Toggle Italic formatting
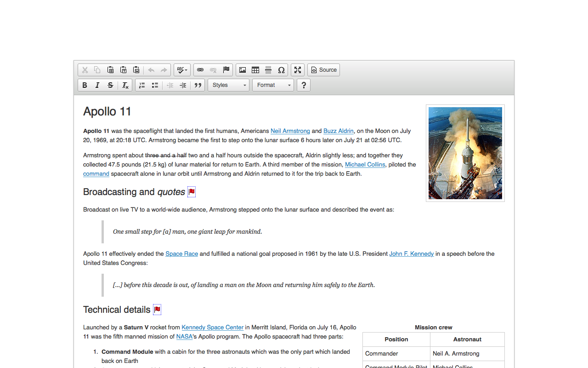This screenshot has height=368, width=588. [x=97, y=85]
